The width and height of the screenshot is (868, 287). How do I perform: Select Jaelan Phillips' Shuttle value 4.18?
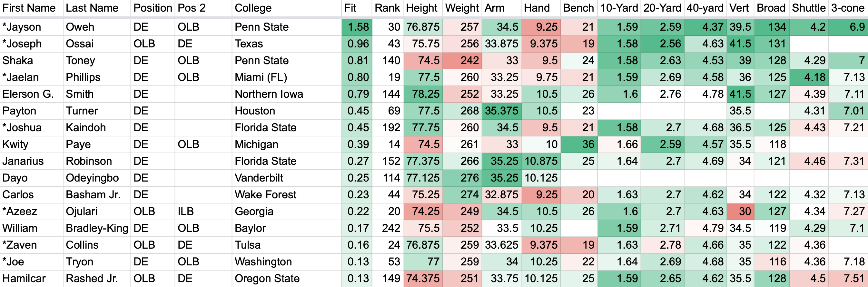[808, 77]
